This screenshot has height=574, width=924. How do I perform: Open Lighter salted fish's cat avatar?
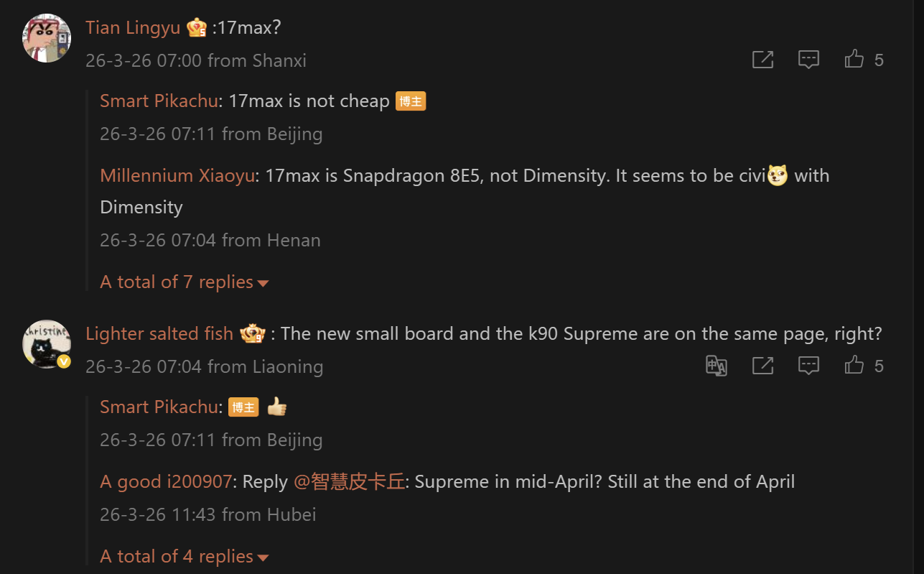47,343
